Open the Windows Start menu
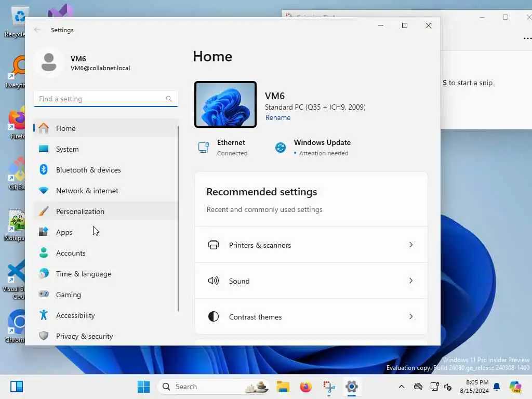Viewport: 532px width, 399px height. [x=143, y=387]
